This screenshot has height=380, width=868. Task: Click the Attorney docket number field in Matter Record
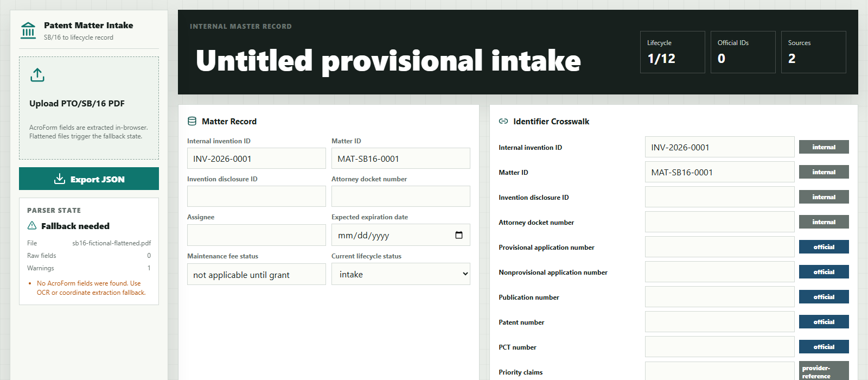click(401, 197)
